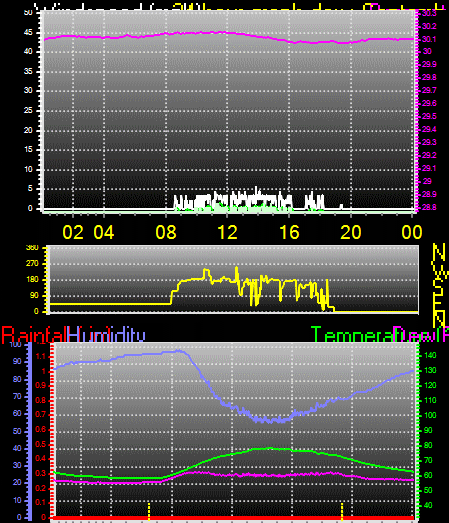Click the "25" value on wind speed axis

coord(28,110)
